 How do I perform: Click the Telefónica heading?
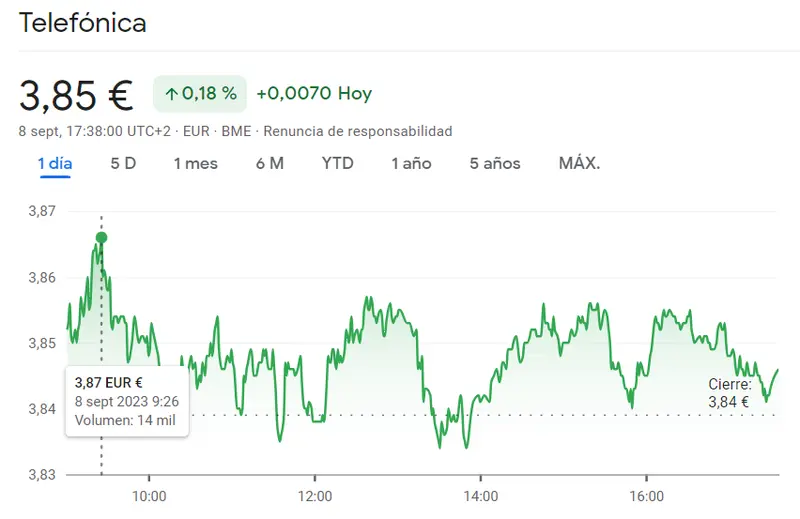83,23
